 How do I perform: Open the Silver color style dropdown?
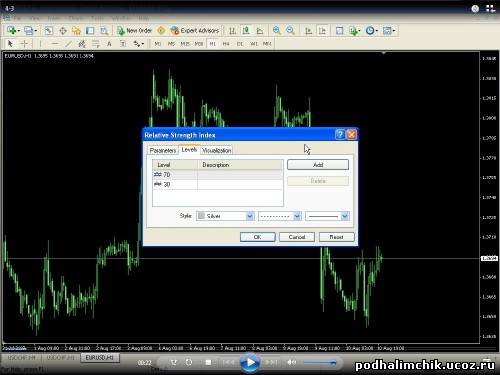click(225, 216)
